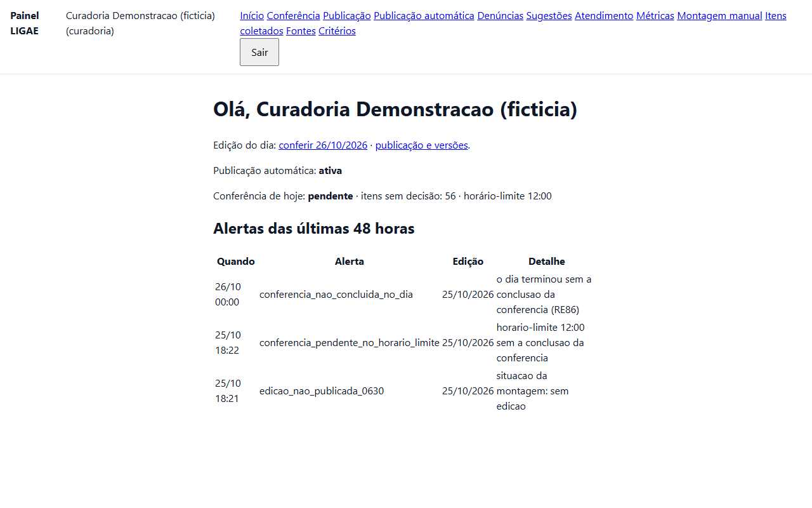Open Montagem manual
The width and height of the screenshot is (812, 508).
(x=719, y=15)
